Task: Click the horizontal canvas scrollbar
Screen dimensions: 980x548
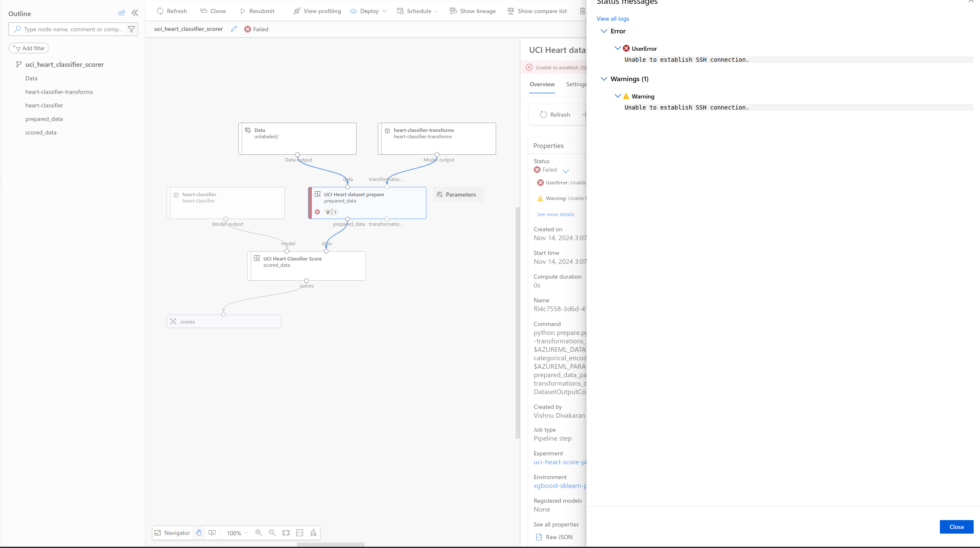Action: pyautogui.click(x=330, y=545)
